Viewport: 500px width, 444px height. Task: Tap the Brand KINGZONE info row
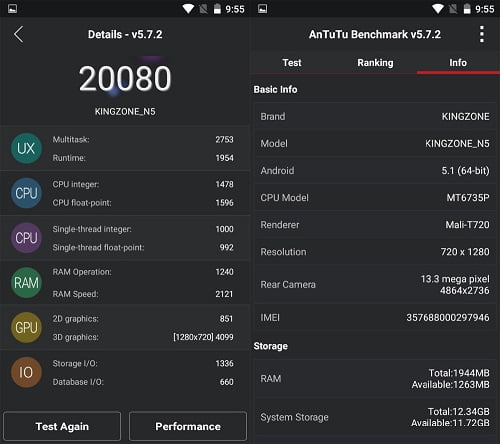click(375, 116)
